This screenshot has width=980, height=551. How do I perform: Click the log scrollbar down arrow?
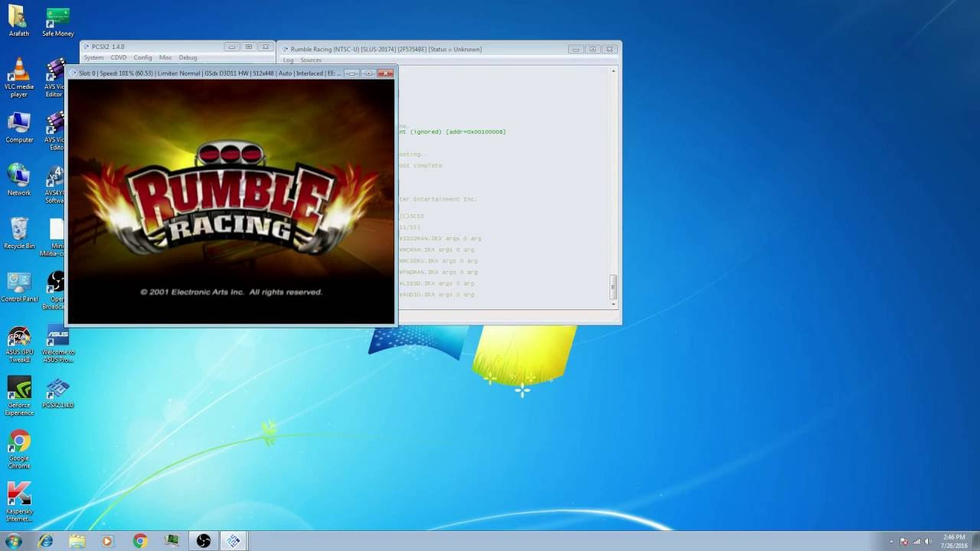pos(613,305)
